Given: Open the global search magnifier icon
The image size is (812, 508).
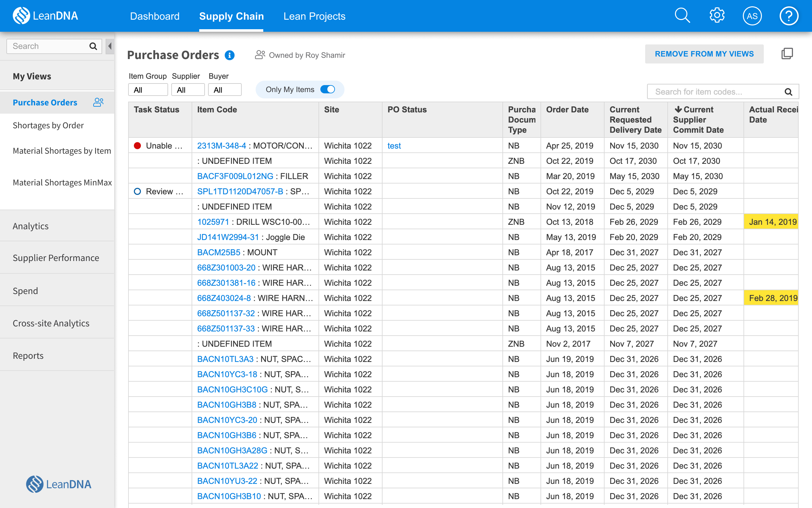Looking at the screenshot, I should coord(682,16).
